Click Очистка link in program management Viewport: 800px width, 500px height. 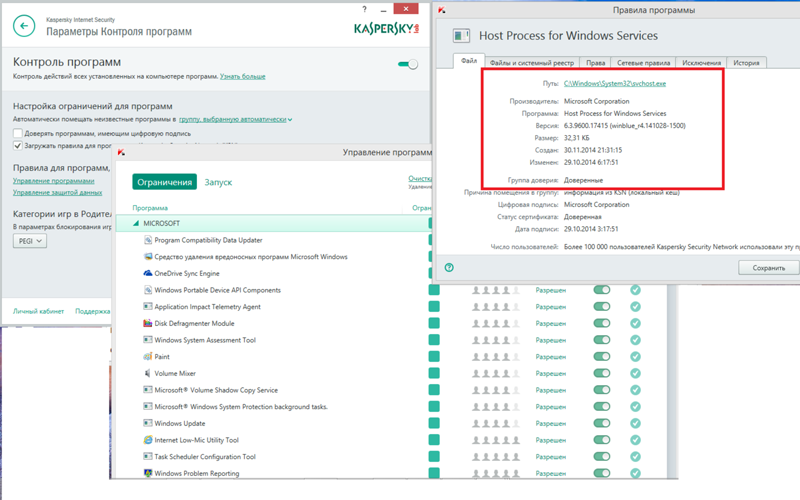pyautogui.click(x=420, y=178)
